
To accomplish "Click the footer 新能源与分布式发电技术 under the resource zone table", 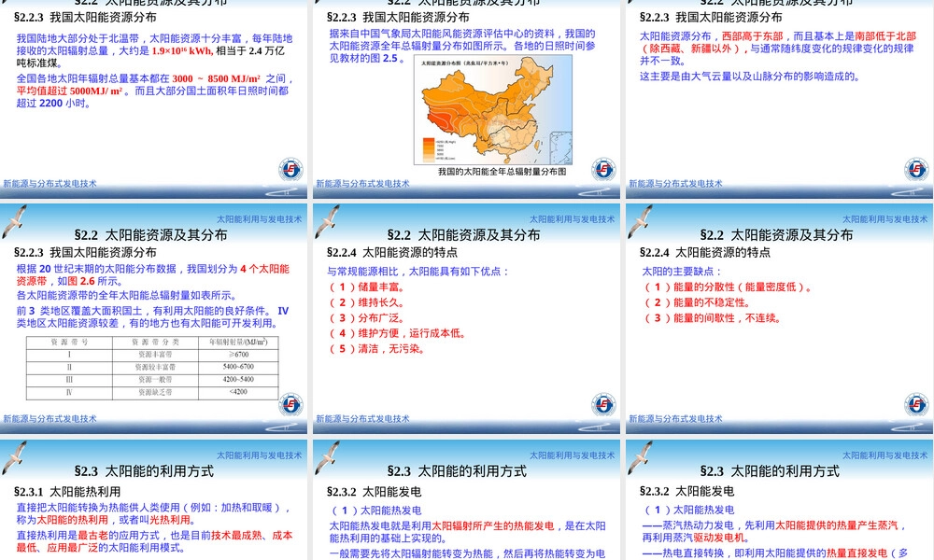I will [x=50, y=418].
